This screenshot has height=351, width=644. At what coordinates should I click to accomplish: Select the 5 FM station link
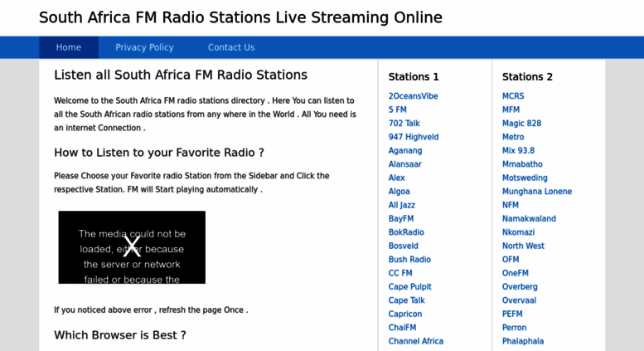(x=397, y=110)
